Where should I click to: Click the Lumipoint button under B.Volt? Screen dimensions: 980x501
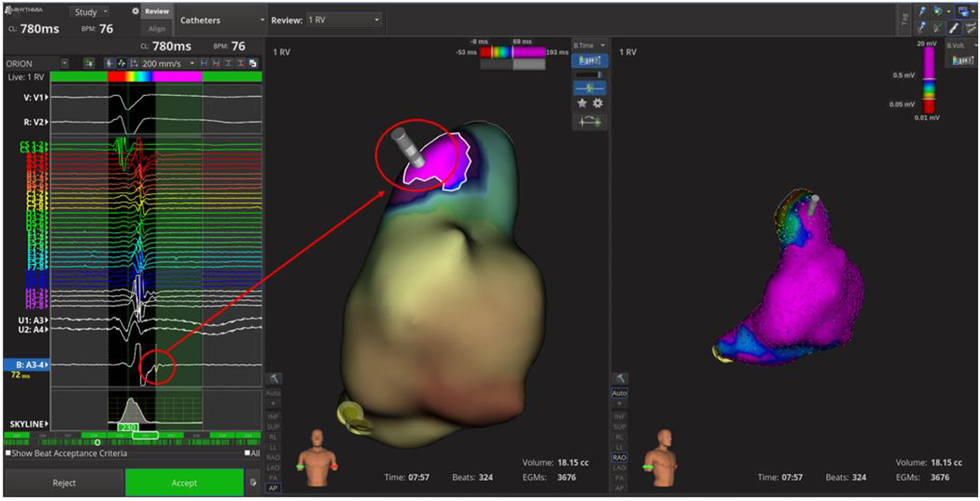pyautogui.click(x=963, y=60)
